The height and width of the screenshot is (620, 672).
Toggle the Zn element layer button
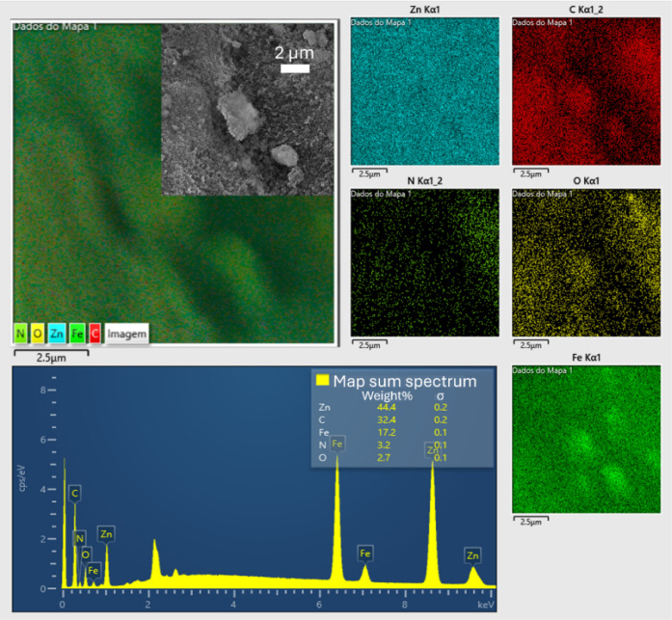(57, 334)
